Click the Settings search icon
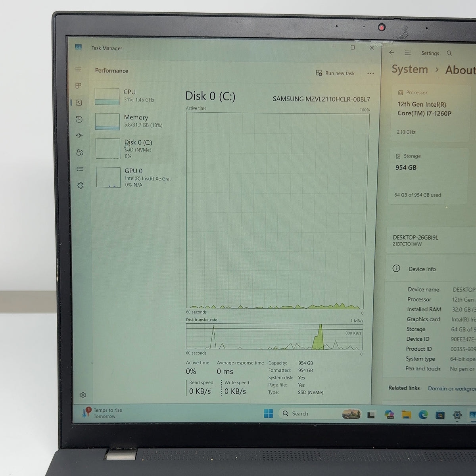The width and height of the screenshot is (476, 476). click(x=449, y=53)
